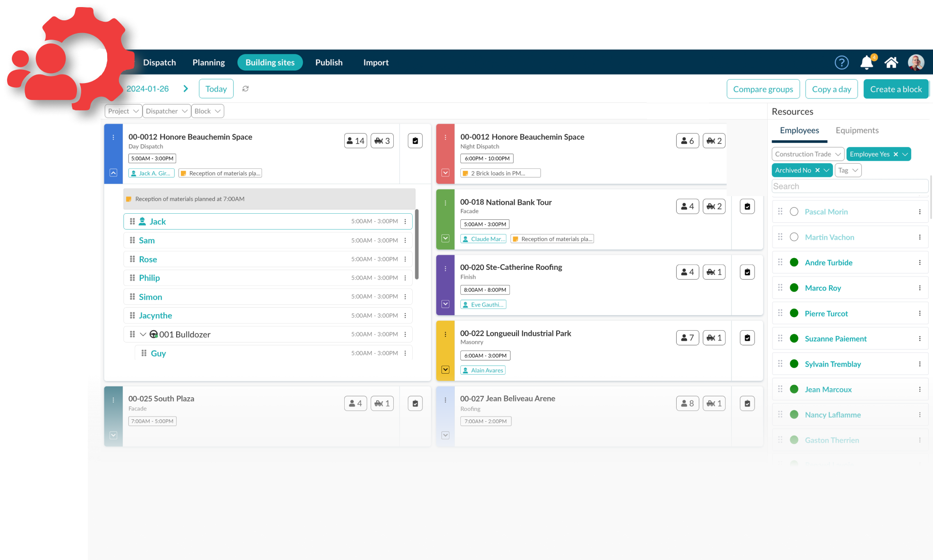
Task: Open the clipboard icon on National Bank Tour
Action: 747,206
